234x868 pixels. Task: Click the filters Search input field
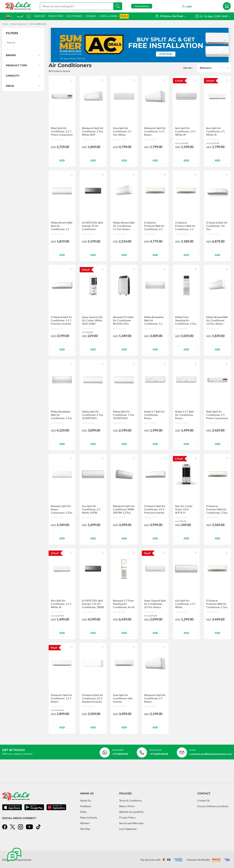click(x=23, y=42)
